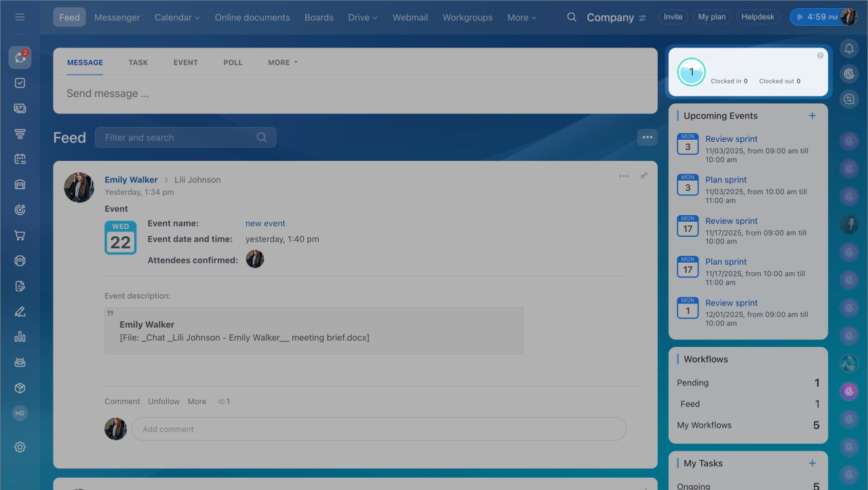
Task: Pin the Emily Walker event post
Action: click(643, 176)
